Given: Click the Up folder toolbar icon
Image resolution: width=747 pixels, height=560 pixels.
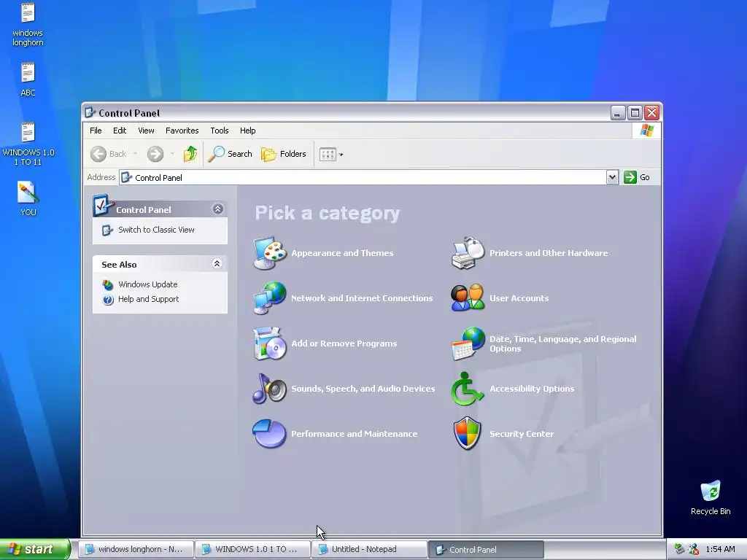Looking at the screenshot, I should pyautogui.click(x=190, y=154).
